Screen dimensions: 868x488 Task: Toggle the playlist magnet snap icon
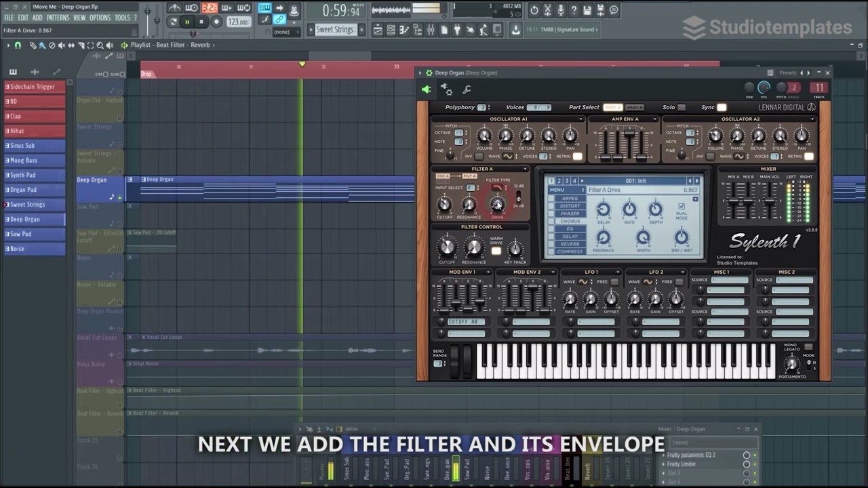(x=18, y=45)
